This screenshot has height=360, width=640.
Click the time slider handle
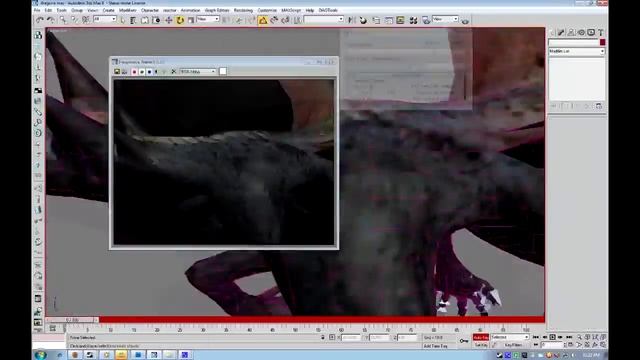point(72,320)
